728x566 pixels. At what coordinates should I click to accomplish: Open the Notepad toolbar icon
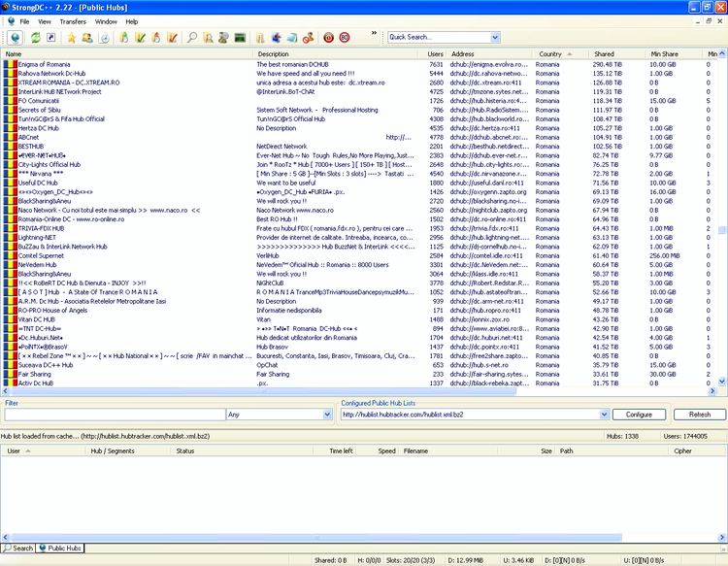click(x=292, y=38)
